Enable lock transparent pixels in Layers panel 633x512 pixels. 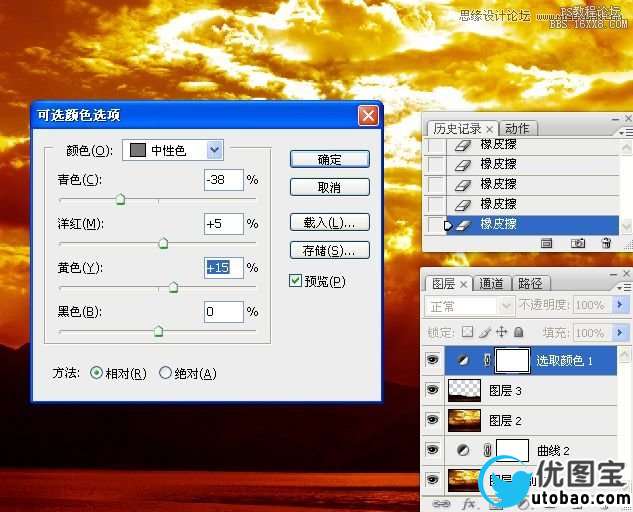467,332
